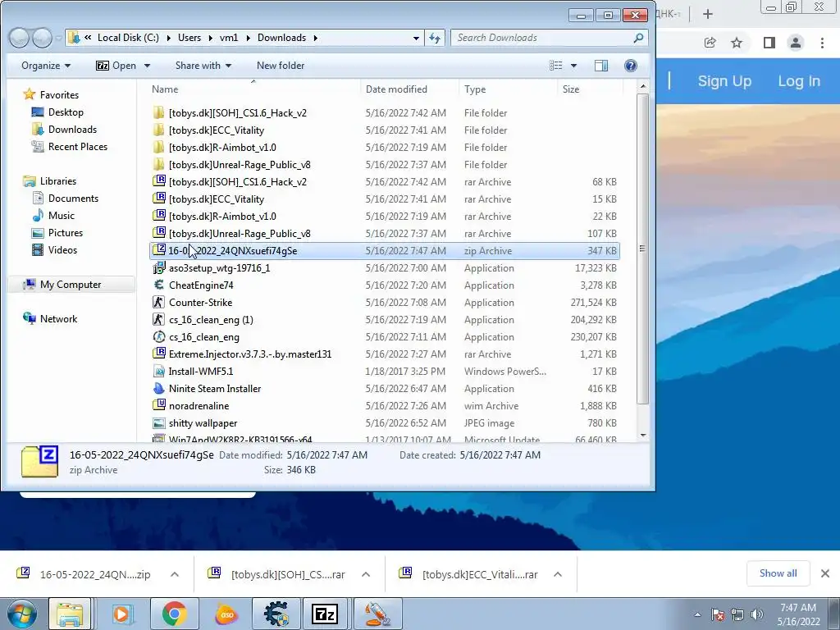Open the Chrome profile avatar

coord(796,43)
